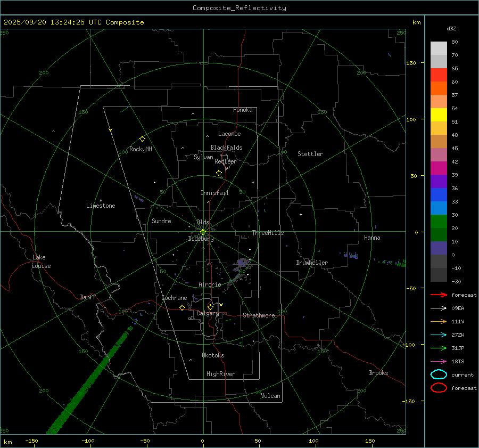
Task: Select the orange 111V arrow legend entry
Action: coord(439,321)
